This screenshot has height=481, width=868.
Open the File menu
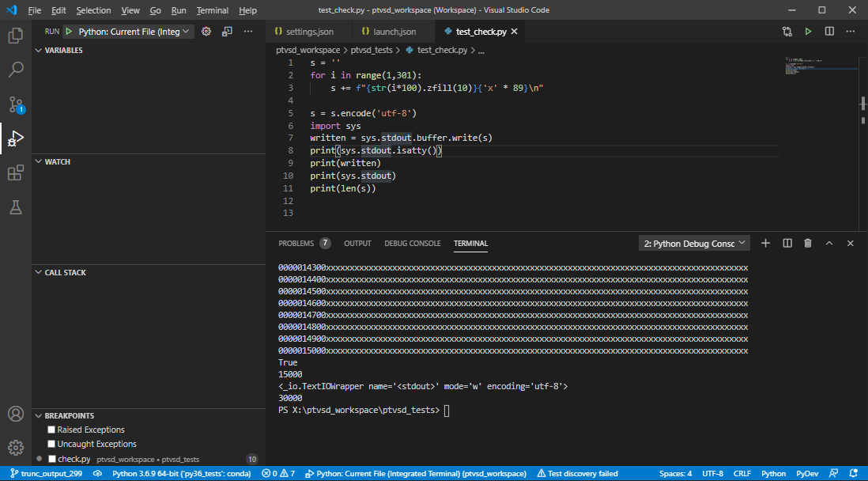(34, 10)
